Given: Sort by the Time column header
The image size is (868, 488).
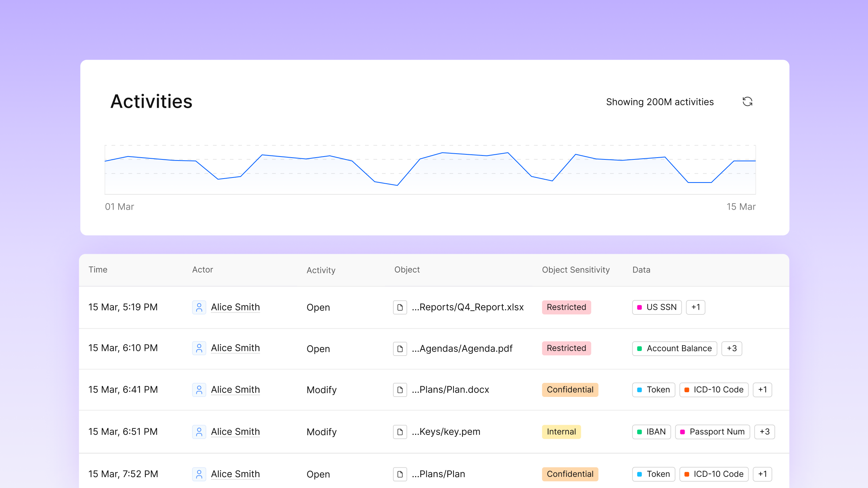Looking at the screenshot, I should pyautogui.click(x=98, y=270).
